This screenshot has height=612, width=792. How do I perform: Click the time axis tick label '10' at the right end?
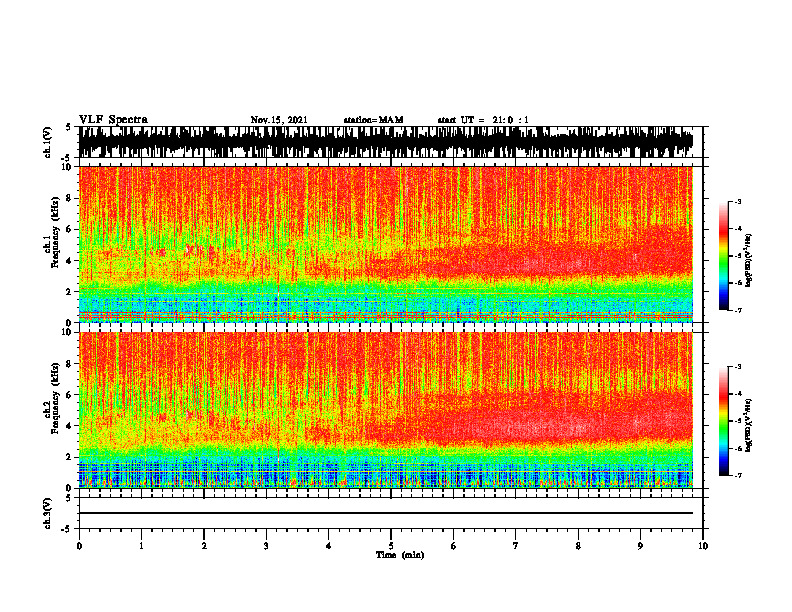tap(703, 546)
